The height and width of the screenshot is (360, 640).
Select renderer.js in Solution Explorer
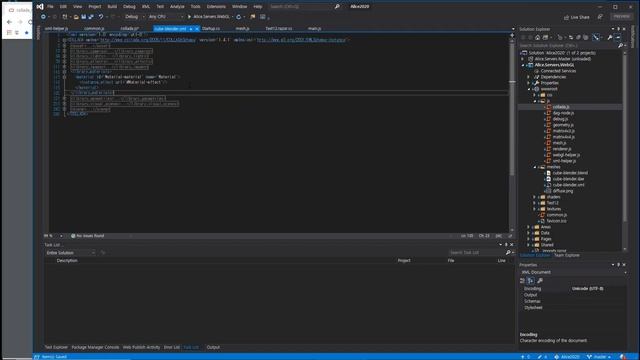click(x=562, y=149)
